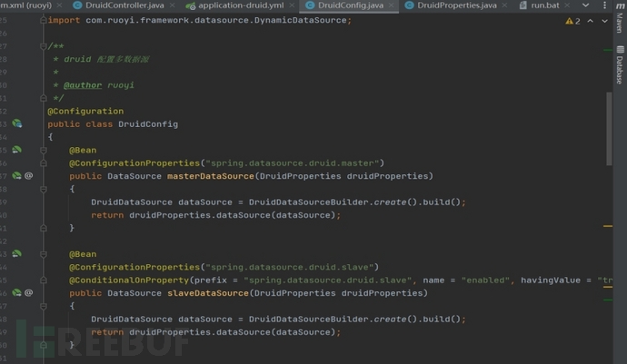Click bean gutter icon on first @Bean line
Viewport: 627px width, 364px height.
(16, 150)
